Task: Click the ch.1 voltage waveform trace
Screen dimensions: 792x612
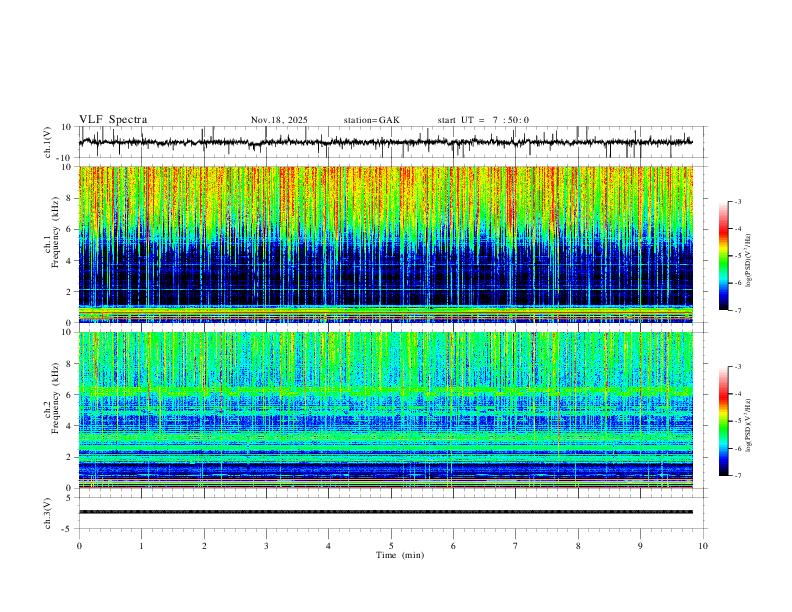Action: [385, 142]
